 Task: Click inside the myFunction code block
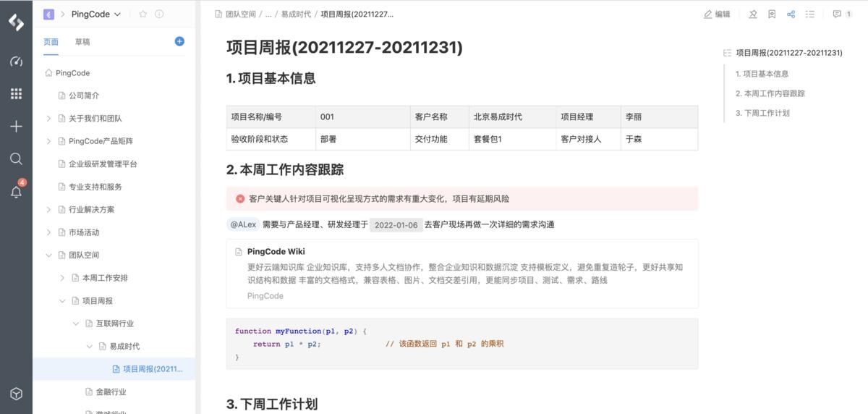[462, 344]
